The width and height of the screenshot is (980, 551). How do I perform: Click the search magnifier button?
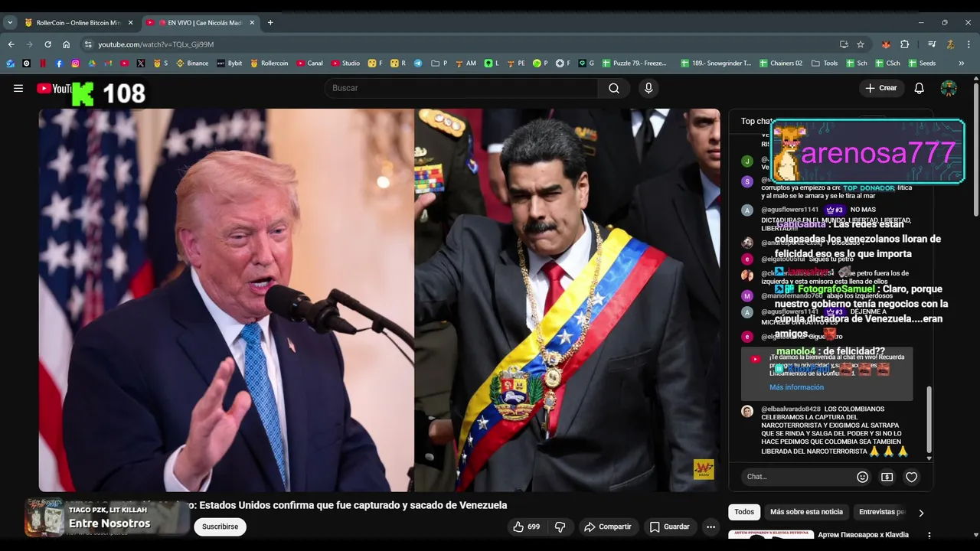(x=614, y=88)
